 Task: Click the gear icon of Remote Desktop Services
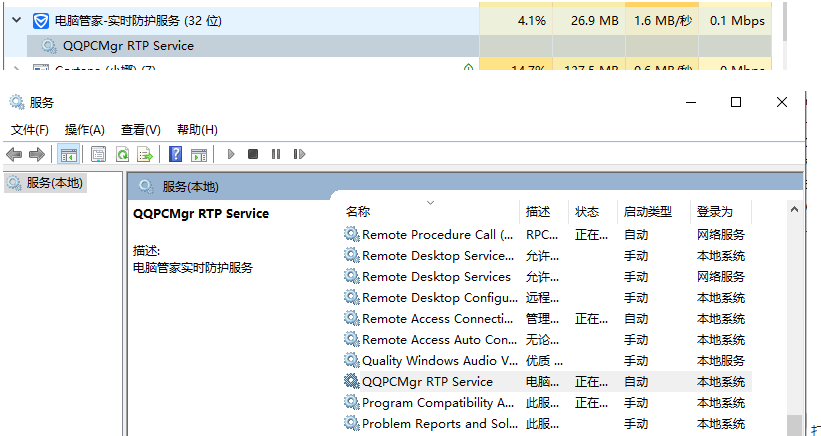point(351,276)
